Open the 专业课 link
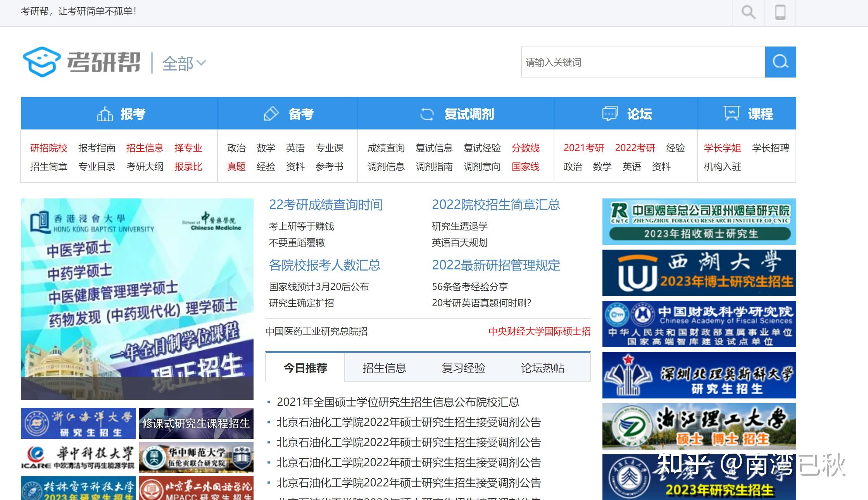Image resolution: width=868 pixels, height=500 pixels. point(330,148)
